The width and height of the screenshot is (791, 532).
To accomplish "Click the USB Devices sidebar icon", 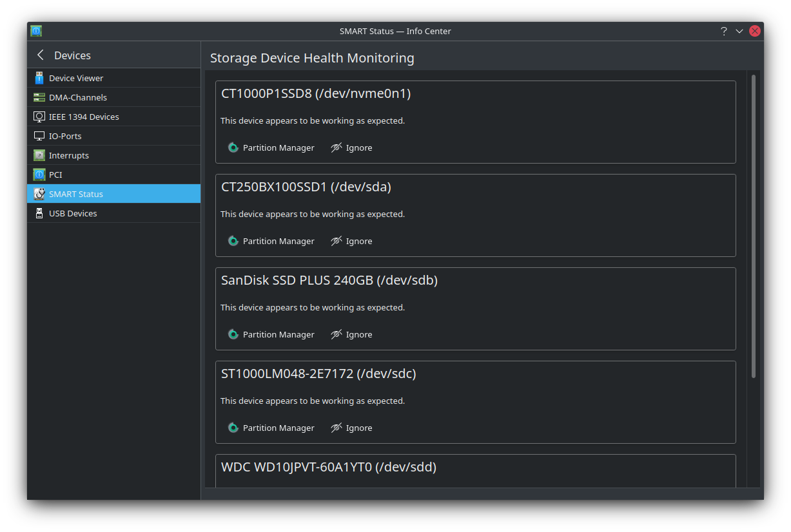I will pos(39,213).
